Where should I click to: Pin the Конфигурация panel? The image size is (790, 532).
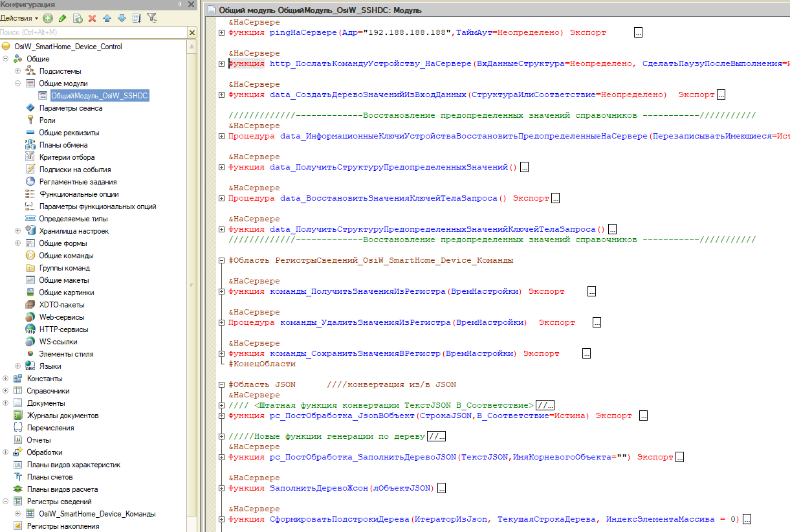click(x=179, y=5)
